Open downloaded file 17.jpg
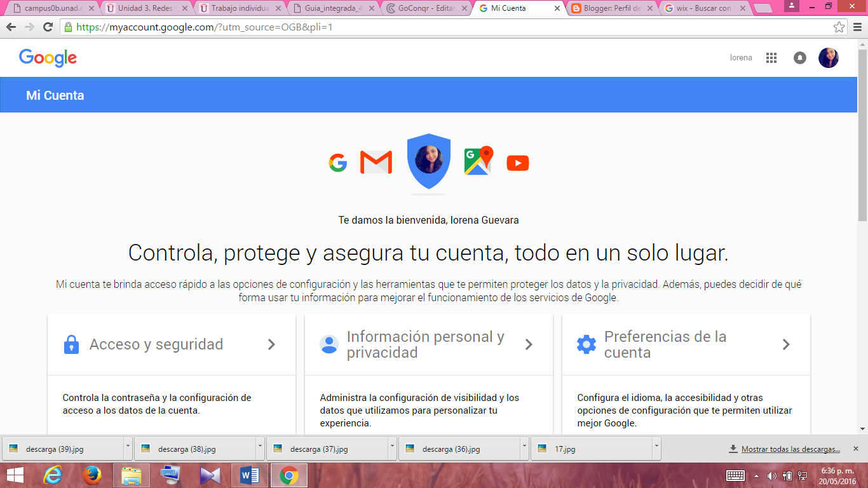This screenshot has height=488, width=868. click(x=592, y=449)
